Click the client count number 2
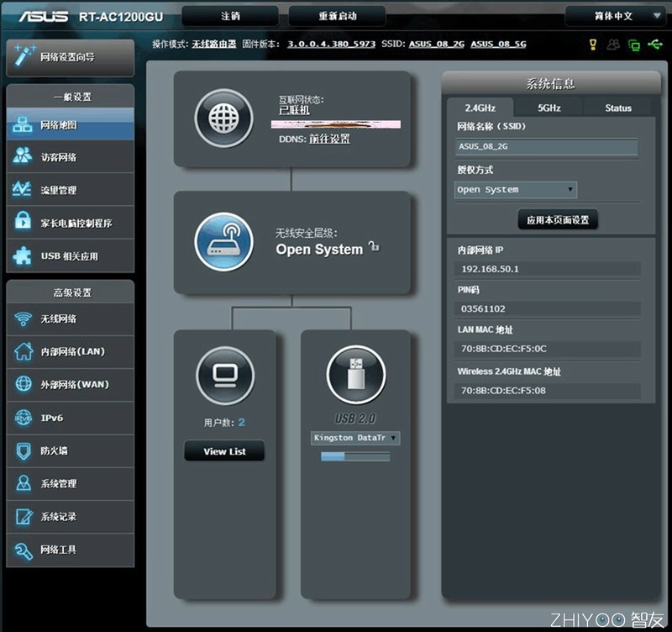The height and width of the screenshot is (632, 672). click(241, 423)
